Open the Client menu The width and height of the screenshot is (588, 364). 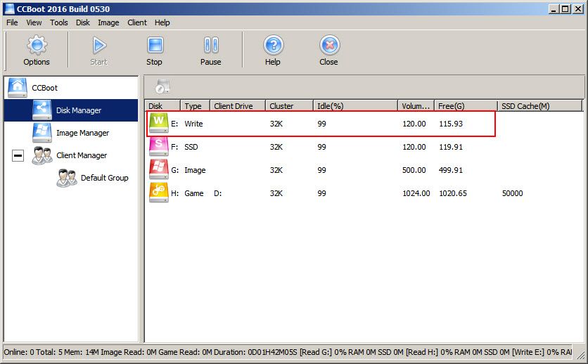(x=137, y=22)
